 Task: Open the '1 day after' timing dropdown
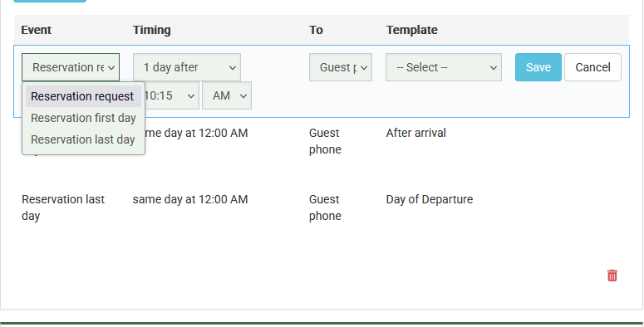click(x=187, y=67)
